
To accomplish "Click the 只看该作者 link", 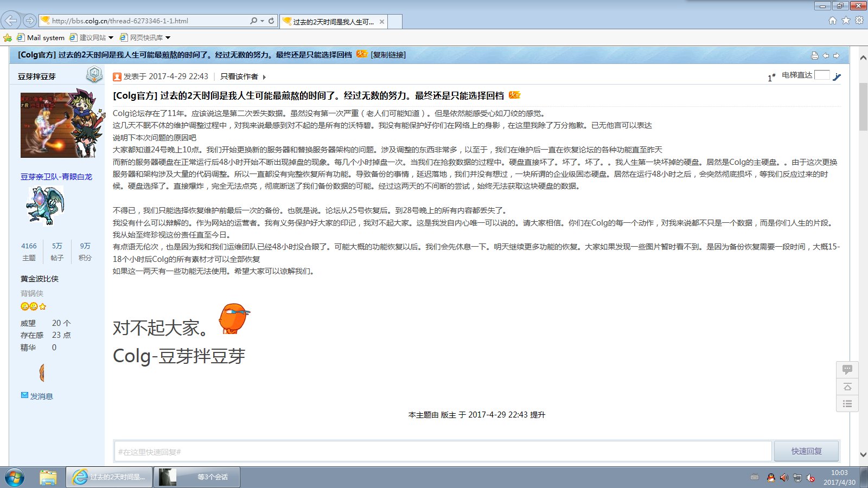I will (239, 76).
